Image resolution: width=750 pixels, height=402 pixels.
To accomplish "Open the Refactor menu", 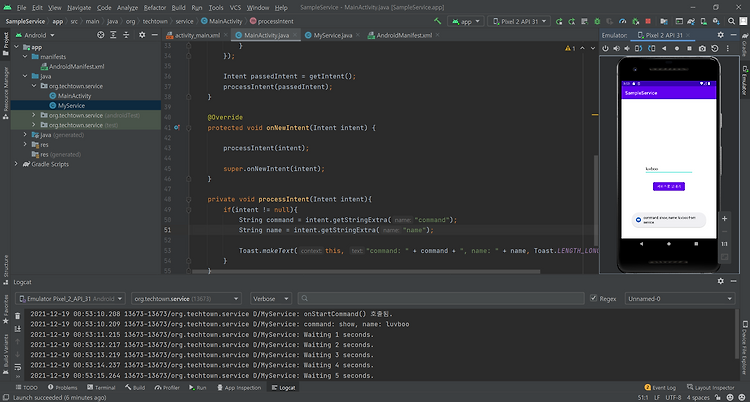I will tap(154, 8).
